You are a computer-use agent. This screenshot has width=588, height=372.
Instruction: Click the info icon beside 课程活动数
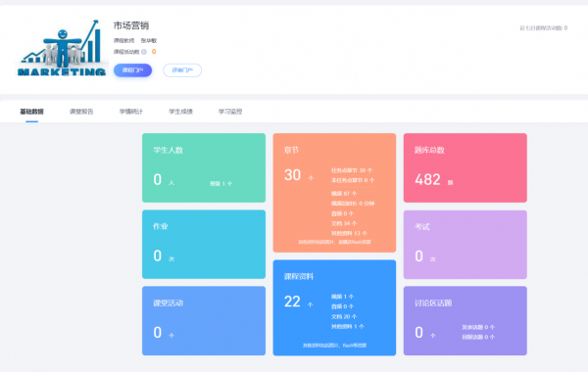(x=144, y=52)
